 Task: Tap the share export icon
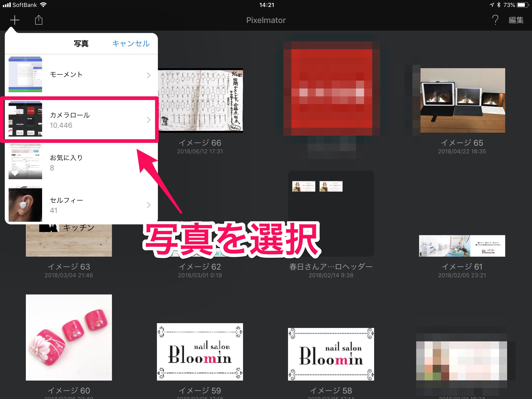(x=39, y=20)
